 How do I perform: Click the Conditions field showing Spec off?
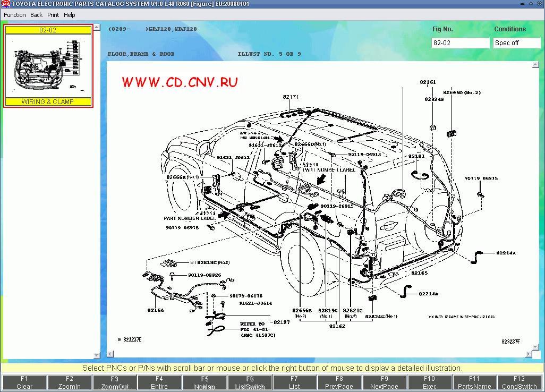tap(516, 43)
